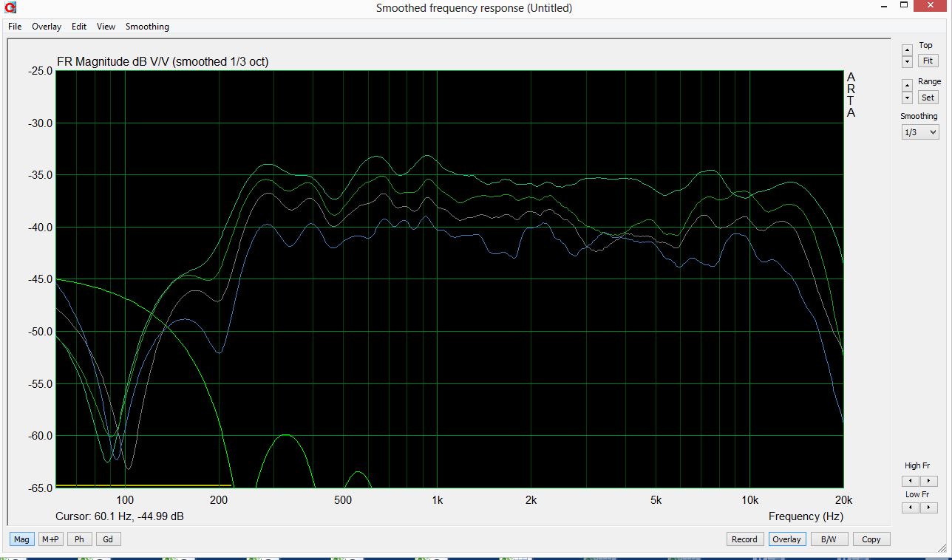The width and height of the screenshot is (952, 560).
Task: Click the '100' frequency axis label
Action: click(x=125, y=500)
